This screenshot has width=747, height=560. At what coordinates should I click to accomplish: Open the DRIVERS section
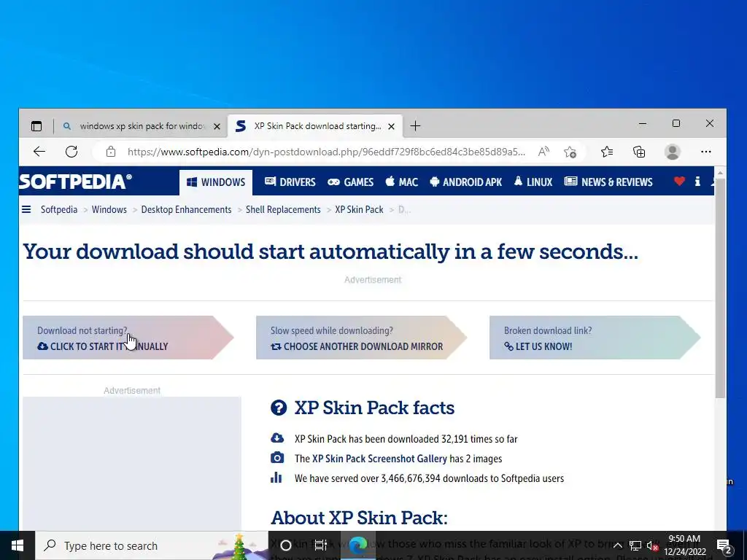coord(290,182)
